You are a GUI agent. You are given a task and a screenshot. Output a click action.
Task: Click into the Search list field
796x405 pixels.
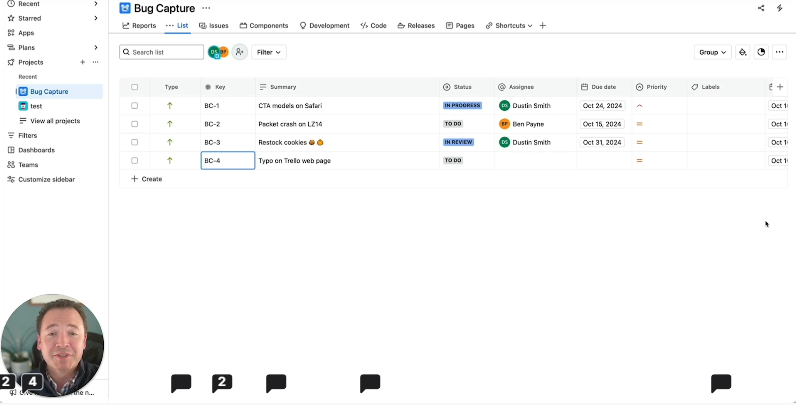[x=160, y=52]
